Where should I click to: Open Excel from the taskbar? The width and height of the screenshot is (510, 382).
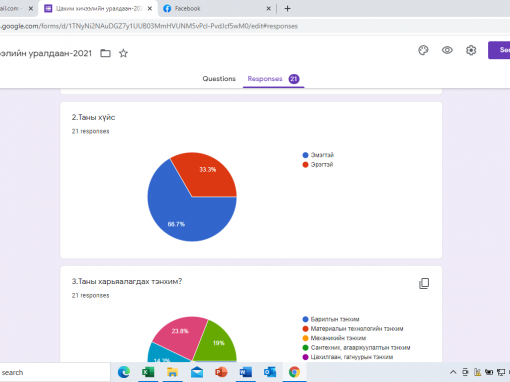(x=148, y=372)
